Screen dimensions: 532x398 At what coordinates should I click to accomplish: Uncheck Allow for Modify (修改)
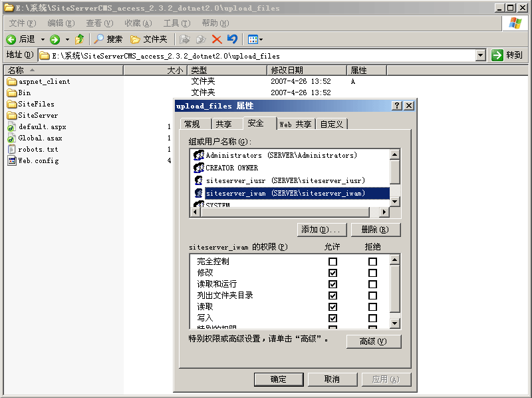coord(333,273)
